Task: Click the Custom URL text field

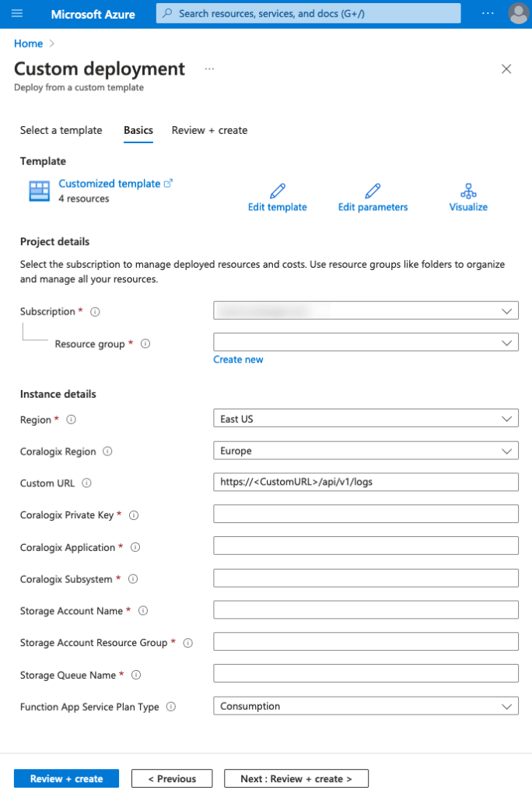Action: (366, 482)
